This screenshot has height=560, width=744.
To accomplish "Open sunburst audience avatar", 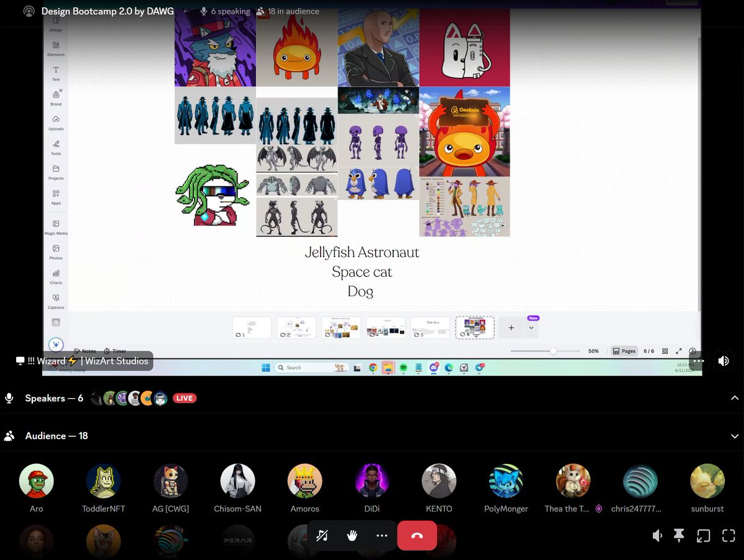I will (707, 481).
